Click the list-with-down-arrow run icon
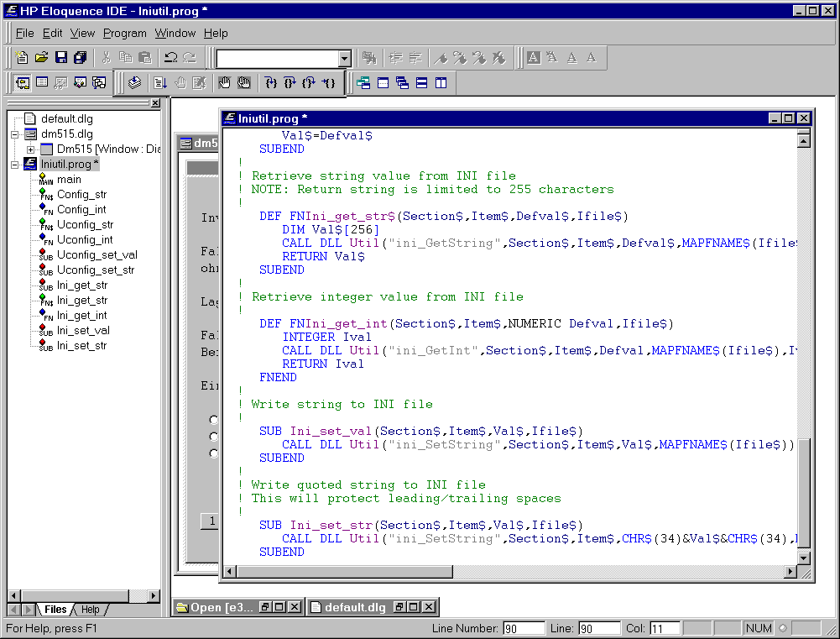The height and width of the screenshot is (639, 840). point(160,82)
